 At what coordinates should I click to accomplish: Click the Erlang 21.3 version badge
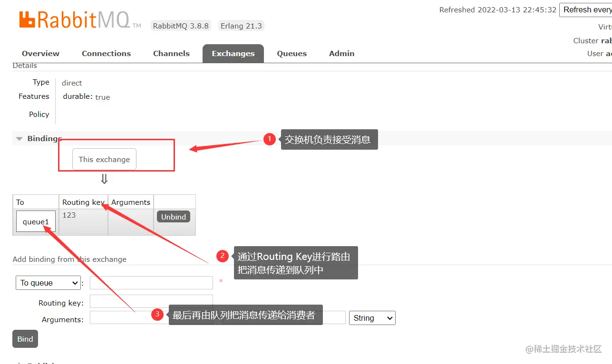[x=241, y=26]
